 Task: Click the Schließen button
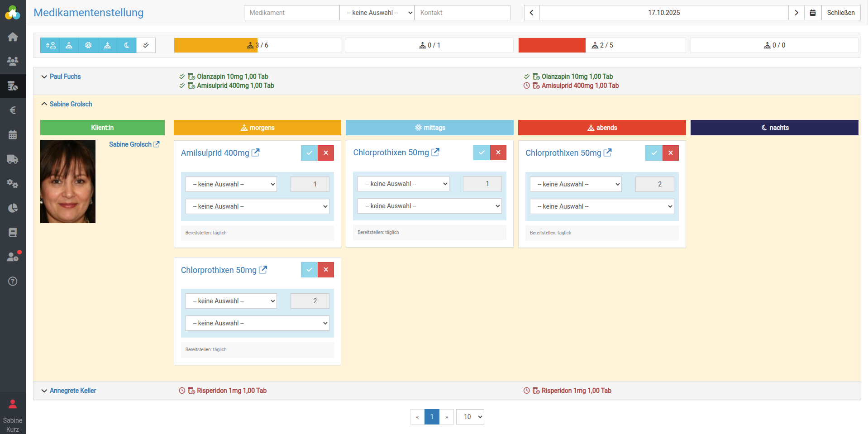click(x=840, y=13)
